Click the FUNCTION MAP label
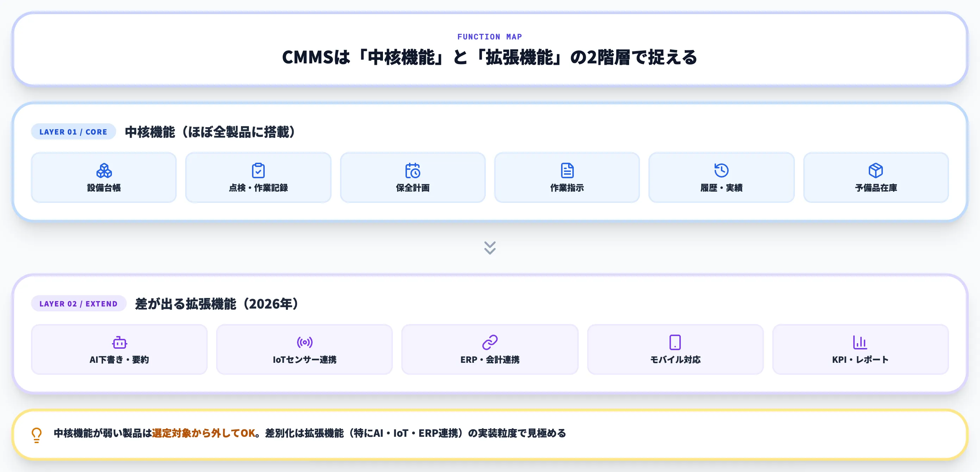 (490, 37)
